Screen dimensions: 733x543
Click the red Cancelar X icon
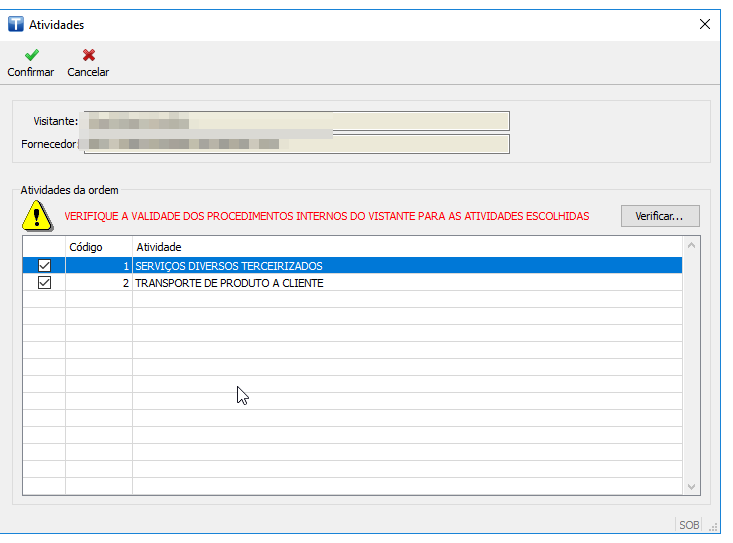pyautogui.click(x=88, y=56)
